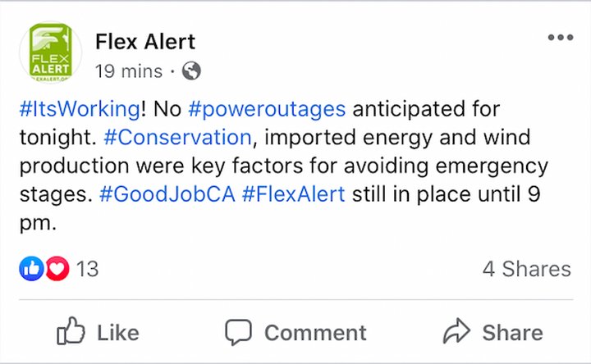Click the curved arrow share icon
Screen dimensions: 591x364
456,331
